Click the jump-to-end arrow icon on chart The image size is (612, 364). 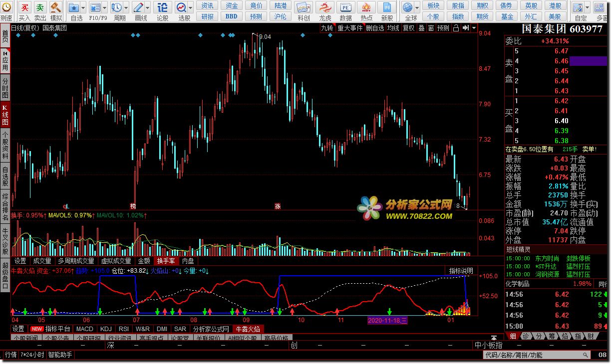[x=465, y=28]
